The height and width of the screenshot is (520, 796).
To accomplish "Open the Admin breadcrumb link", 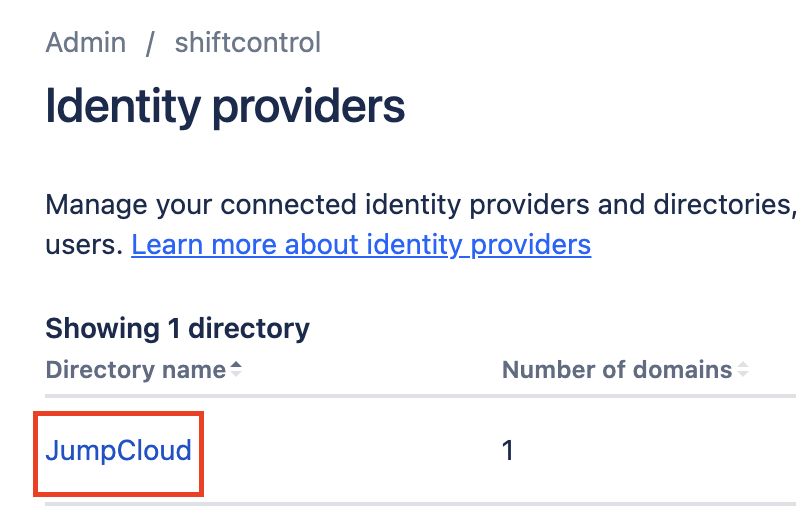I will pyautogui.click(x=85, y=42).
